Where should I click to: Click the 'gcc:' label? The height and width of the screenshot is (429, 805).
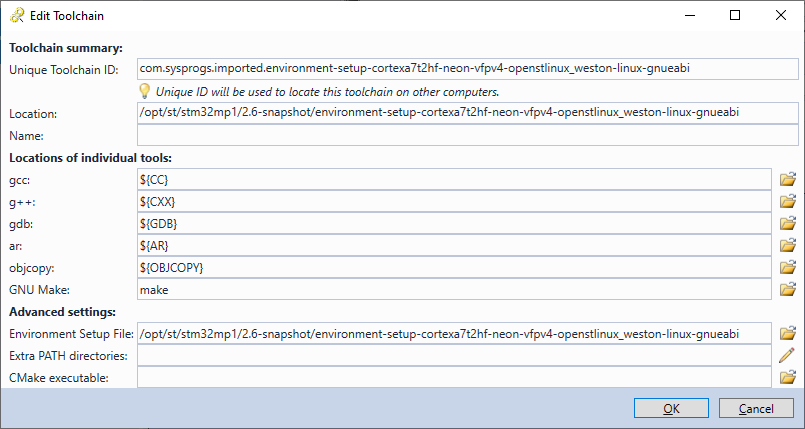20,180
